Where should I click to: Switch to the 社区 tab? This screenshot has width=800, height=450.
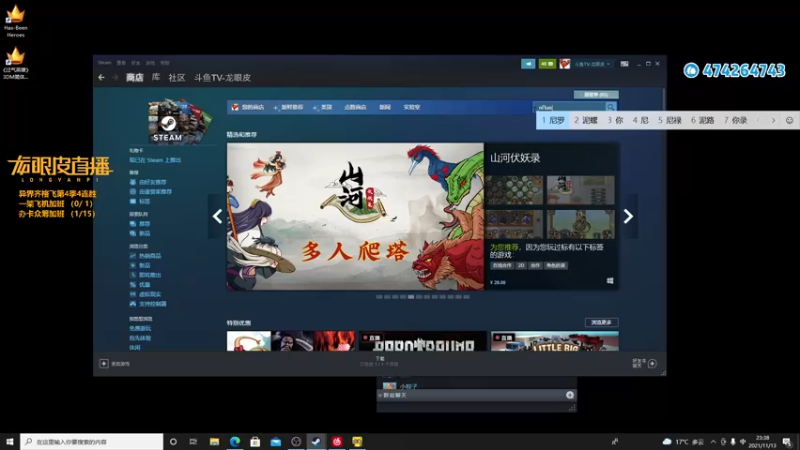177,78
